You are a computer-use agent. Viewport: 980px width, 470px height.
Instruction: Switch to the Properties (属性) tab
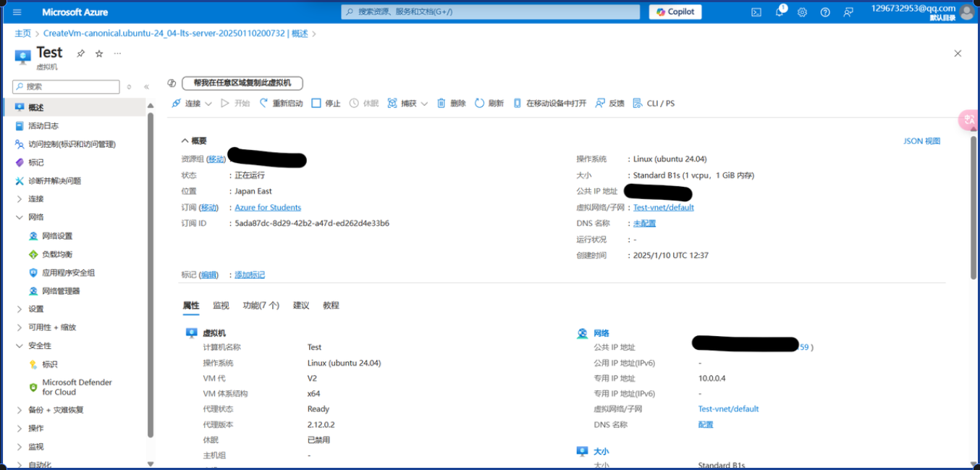(x=191, y=306)
